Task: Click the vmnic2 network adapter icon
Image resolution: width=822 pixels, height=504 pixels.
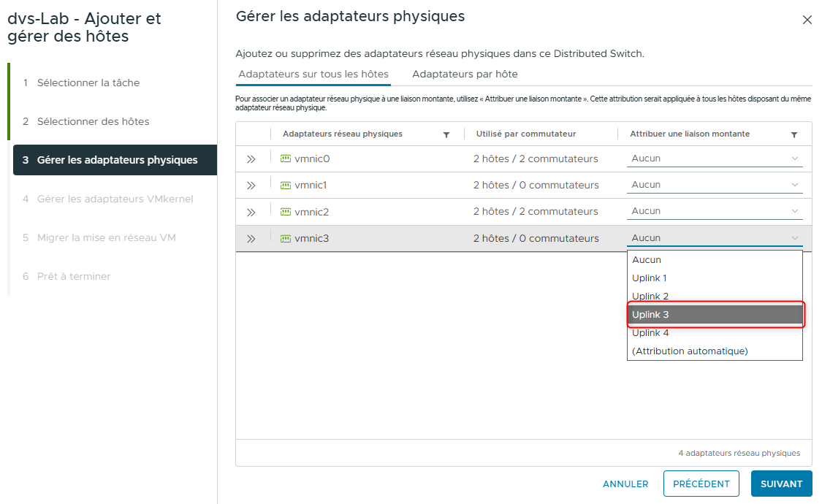Action: [x=285, y=211]
